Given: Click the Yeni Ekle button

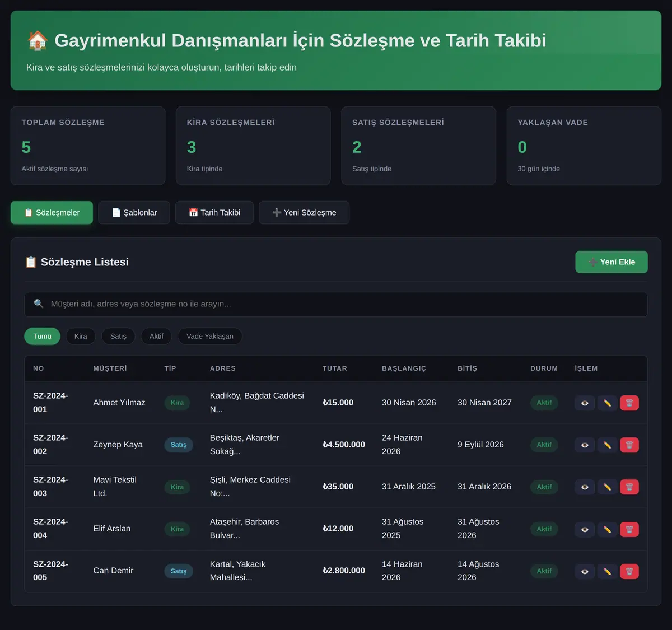Looking at the screenshot, I should pyautogui.click(x=612, y=262).
